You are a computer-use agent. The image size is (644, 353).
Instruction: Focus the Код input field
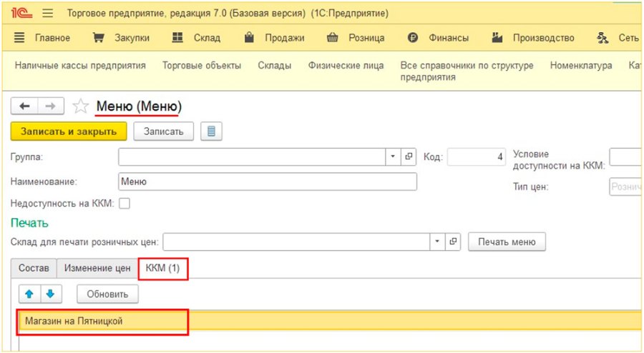click(x=477, y=156)
